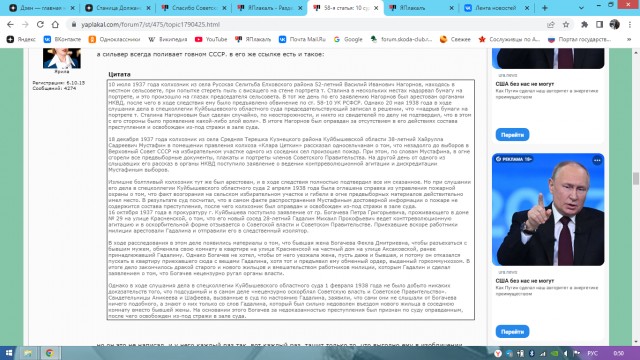Close the Дзен — главная tab

pos(73,8)
